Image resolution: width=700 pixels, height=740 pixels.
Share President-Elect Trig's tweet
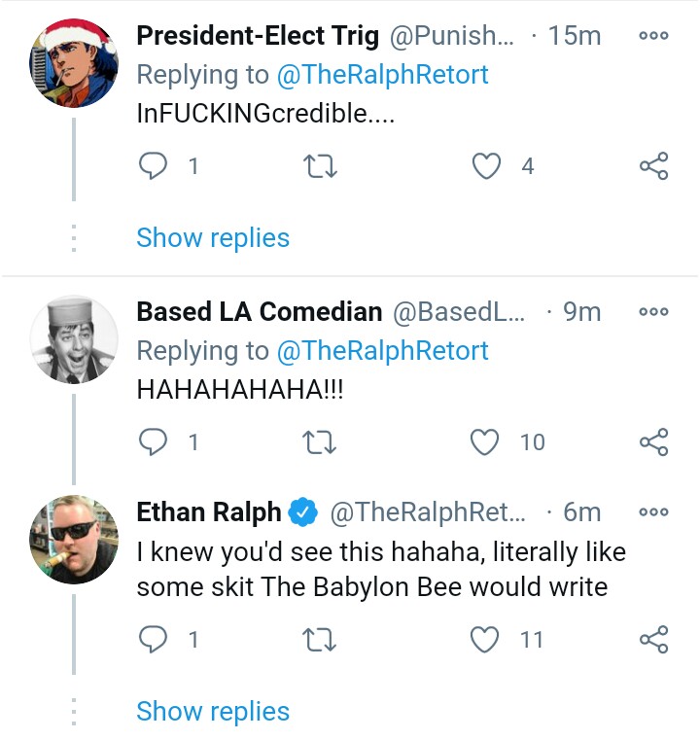pyautogui.click(x=654, y=165)
